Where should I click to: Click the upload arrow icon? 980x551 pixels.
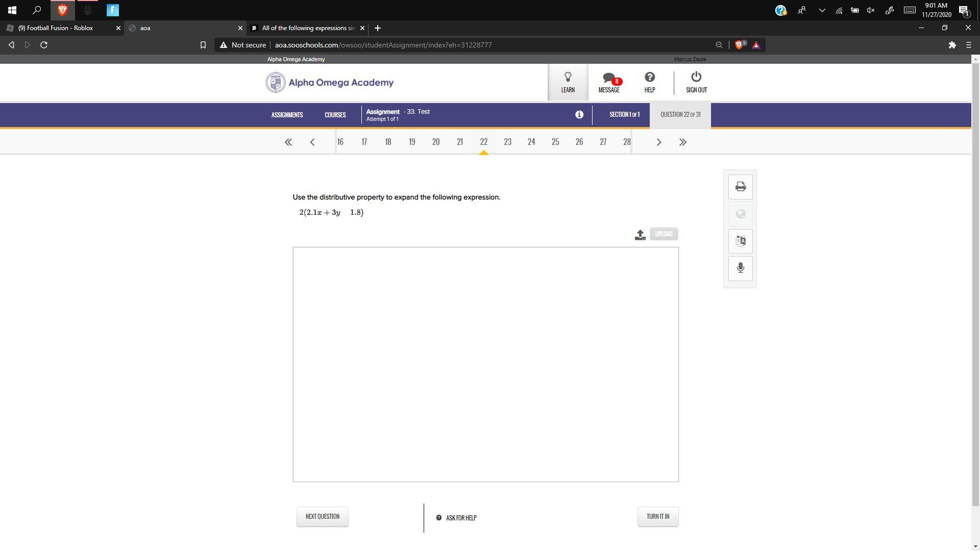click(640, 235)
